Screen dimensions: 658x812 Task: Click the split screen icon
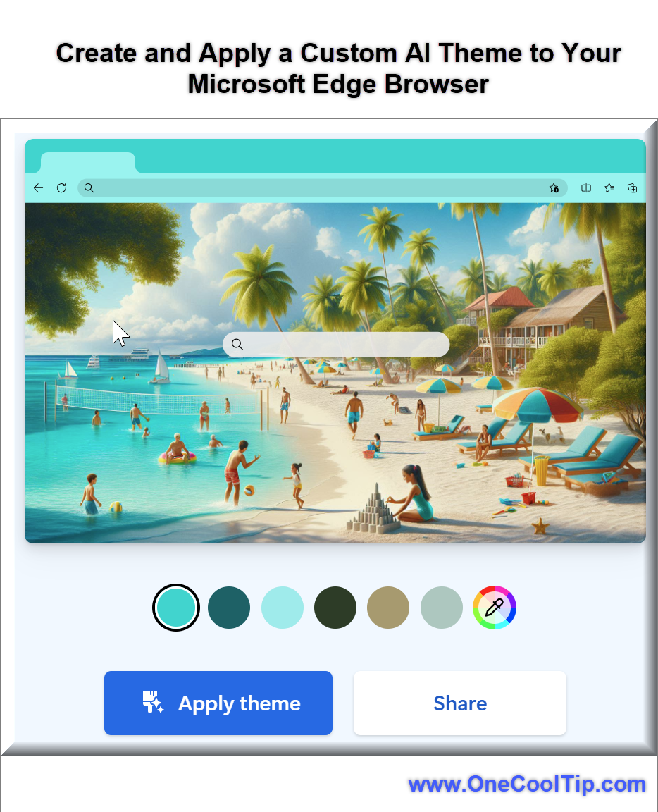tap(586, 188)
